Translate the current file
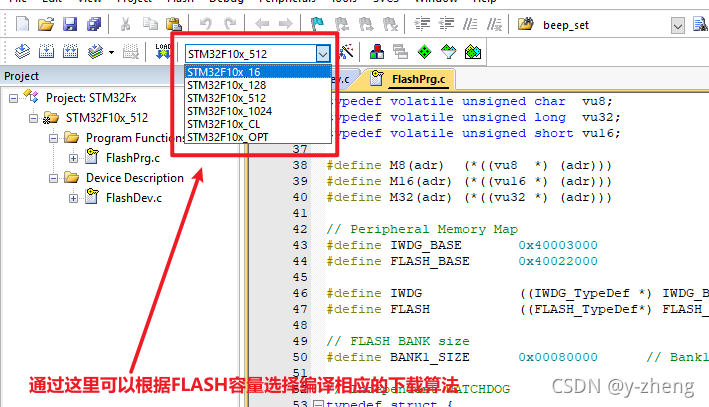Image resolution: width=709 pixels, height=407 pixels. 22,52
